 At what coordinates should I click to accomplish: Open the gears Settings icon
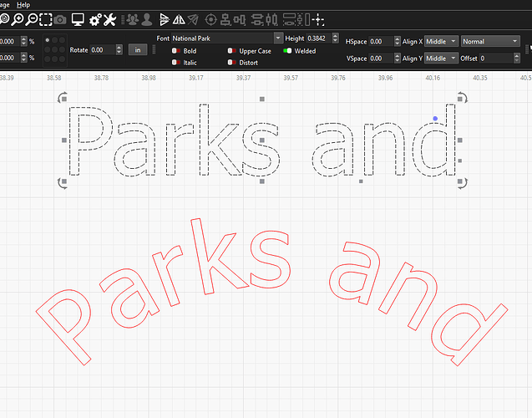point(95,18)
